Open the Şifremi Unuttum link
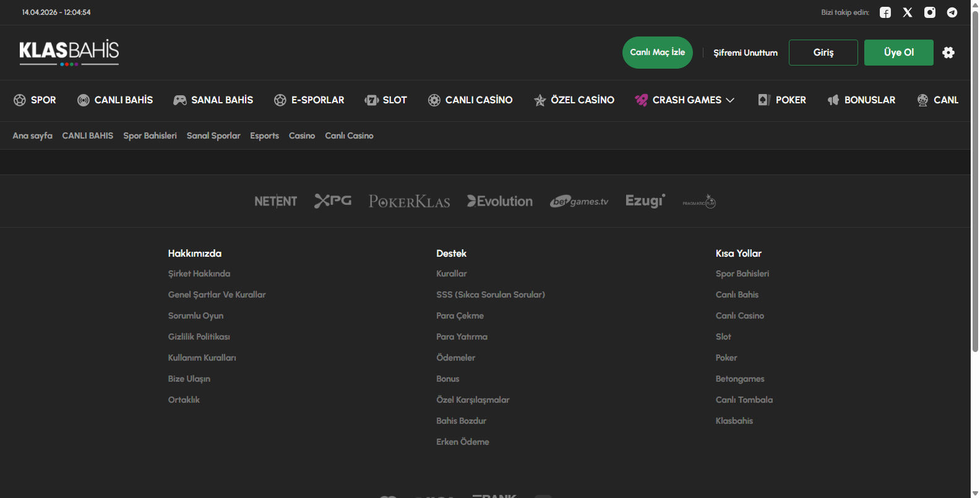 (746, 53)
